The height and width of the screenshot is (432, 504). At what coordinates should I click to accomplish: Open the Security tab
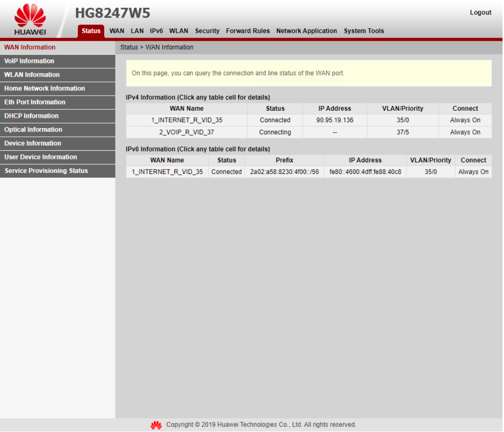coord(207,31)
